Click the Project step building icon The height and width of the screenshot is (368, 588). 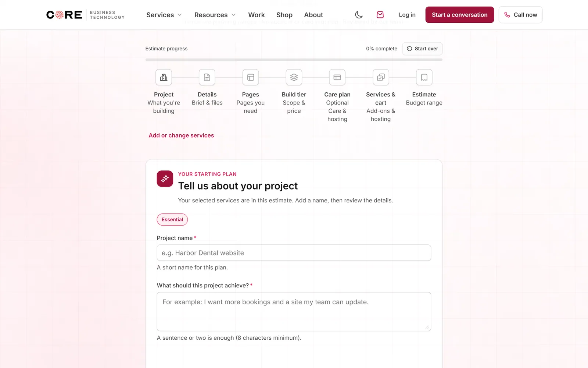click(164, 77)
